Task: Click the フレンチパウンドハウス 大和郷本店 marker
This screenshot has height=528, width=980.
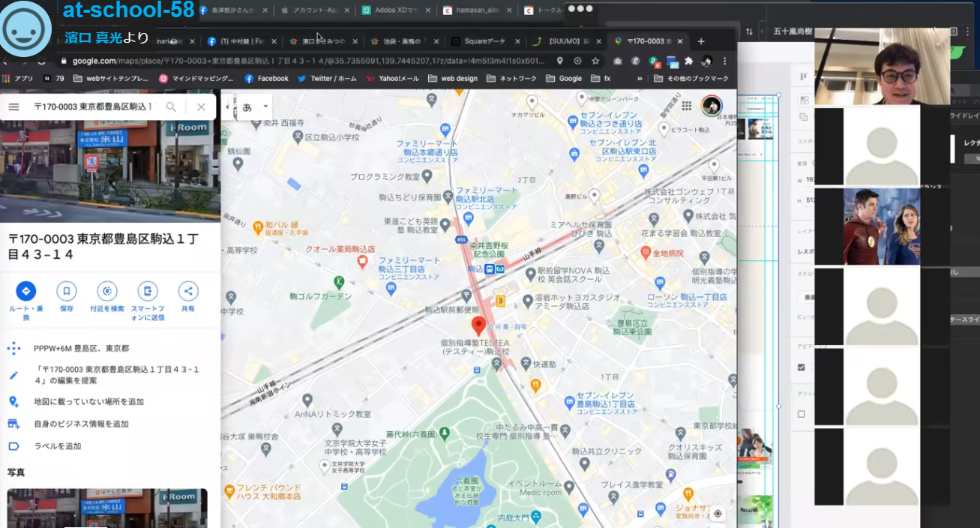Action: 228,492
